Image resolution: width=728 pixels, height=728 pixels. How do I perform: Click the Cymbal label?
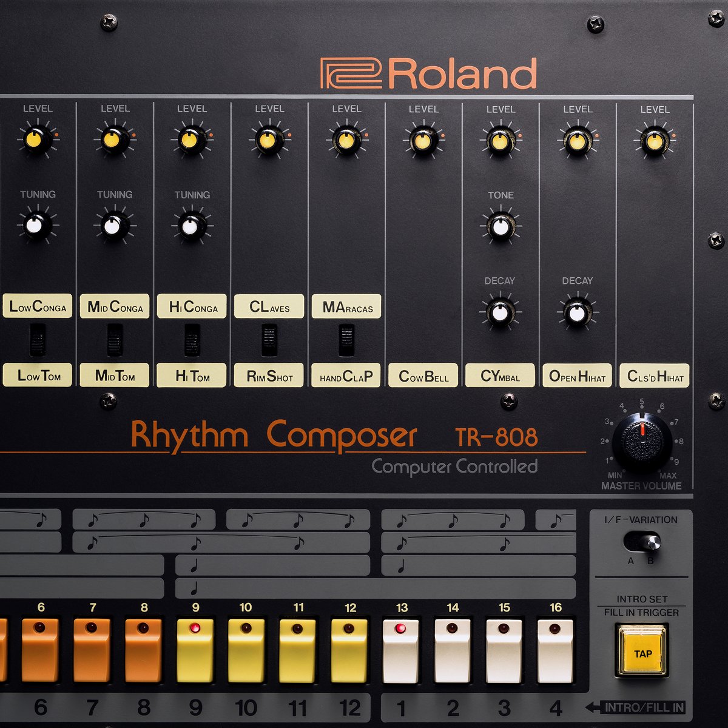[x=500, y=376]
